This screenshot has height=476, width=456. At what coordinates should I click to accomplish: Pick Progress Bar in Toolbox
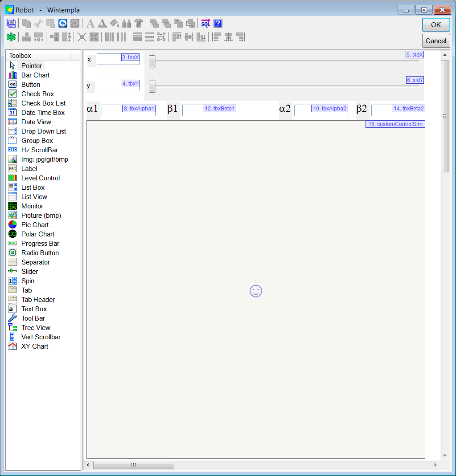pos(34,244)
